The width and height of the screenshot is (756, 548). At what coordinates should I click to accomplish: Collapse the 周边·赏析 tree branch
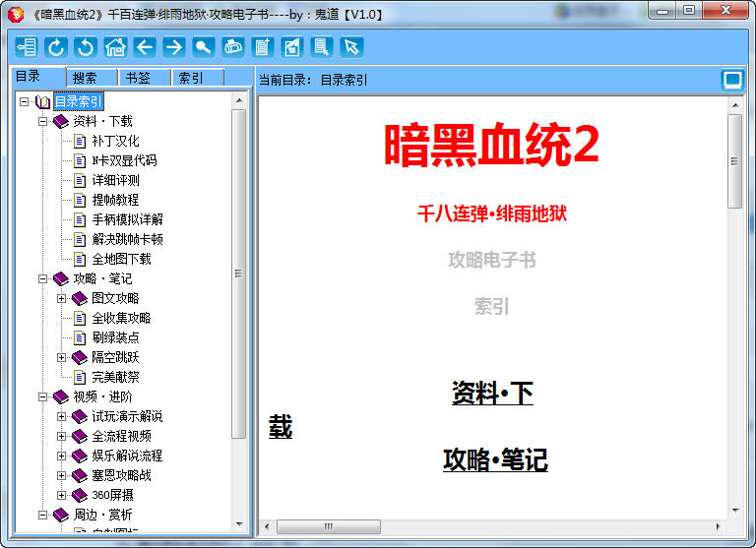[x=43, y=516]
